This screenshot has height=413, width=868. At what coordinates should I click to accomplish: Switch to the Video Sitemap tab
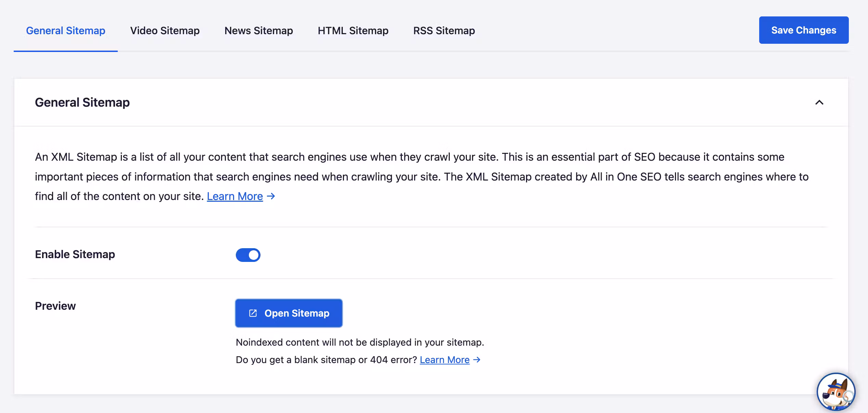165,31
